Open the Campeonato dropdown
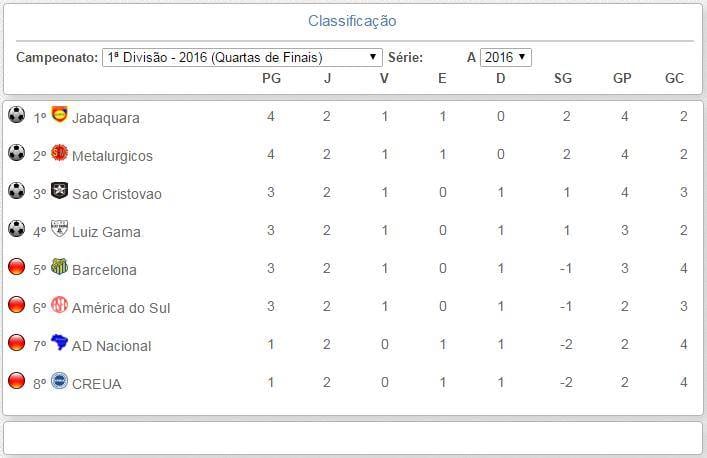 243,57
